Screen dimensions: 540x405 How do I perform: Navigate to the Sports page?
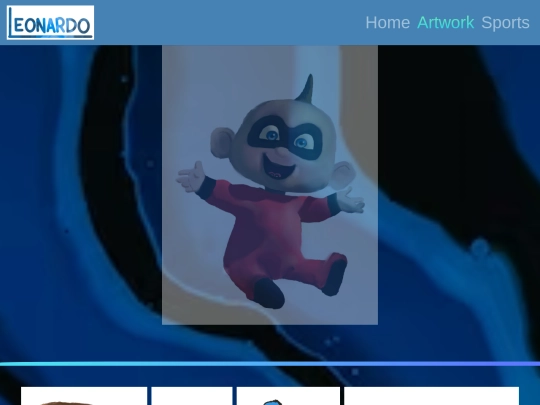tap(505, 23)
